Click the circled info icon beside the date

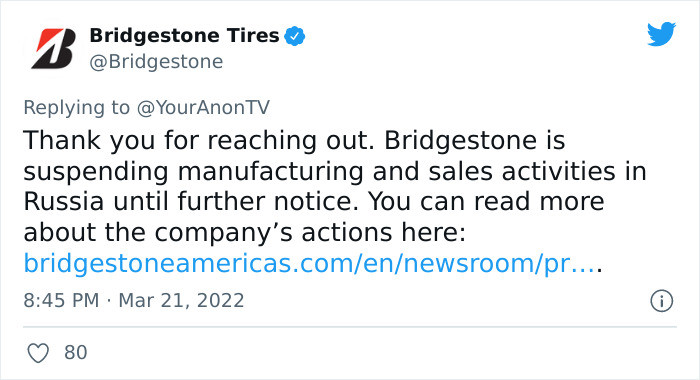click(x=661, y=301)
